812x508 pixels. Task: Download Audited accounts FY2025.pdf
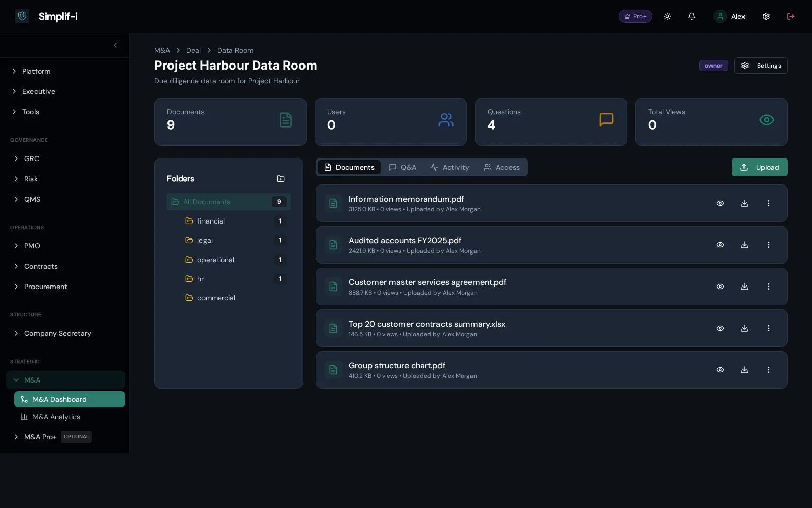[745, 245]
